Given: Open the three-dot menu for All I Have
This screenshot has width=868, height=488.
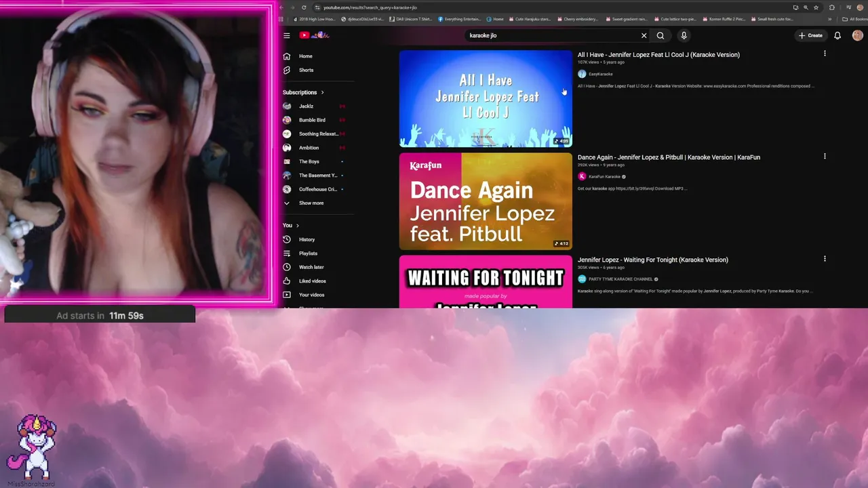Looking at the screenshot, I should (825, 54).
